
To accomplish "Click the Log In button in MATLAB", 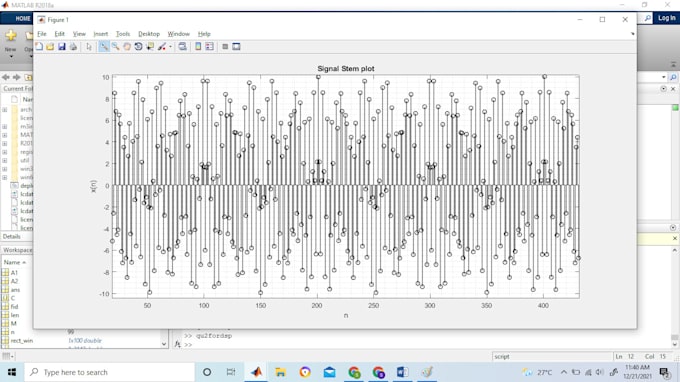I will coord(667,18).
